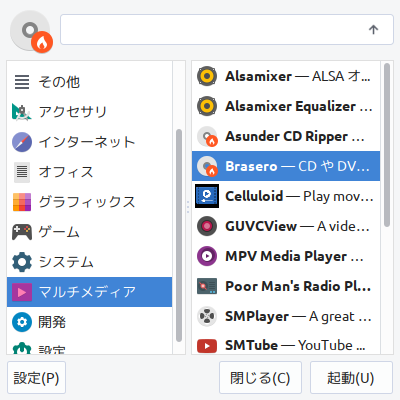Screen dimensions: 400x400
Task: Select the マルチメディア category label
Action: (87, 292)
